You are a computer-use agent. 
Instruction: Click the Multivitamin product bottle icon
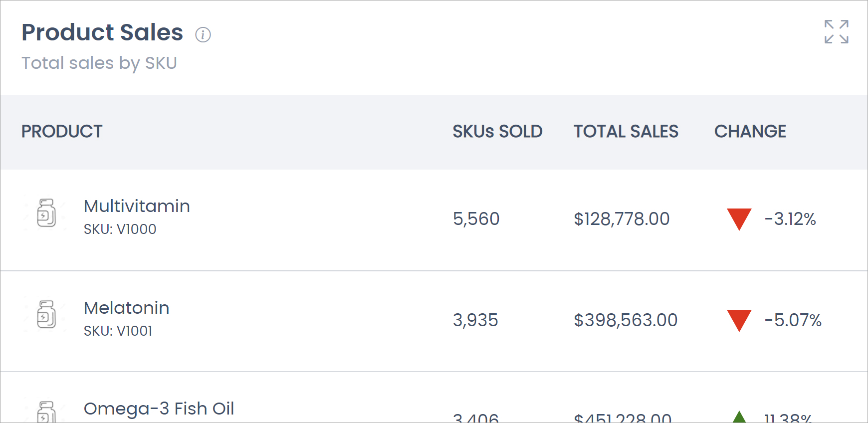point(46,213)
